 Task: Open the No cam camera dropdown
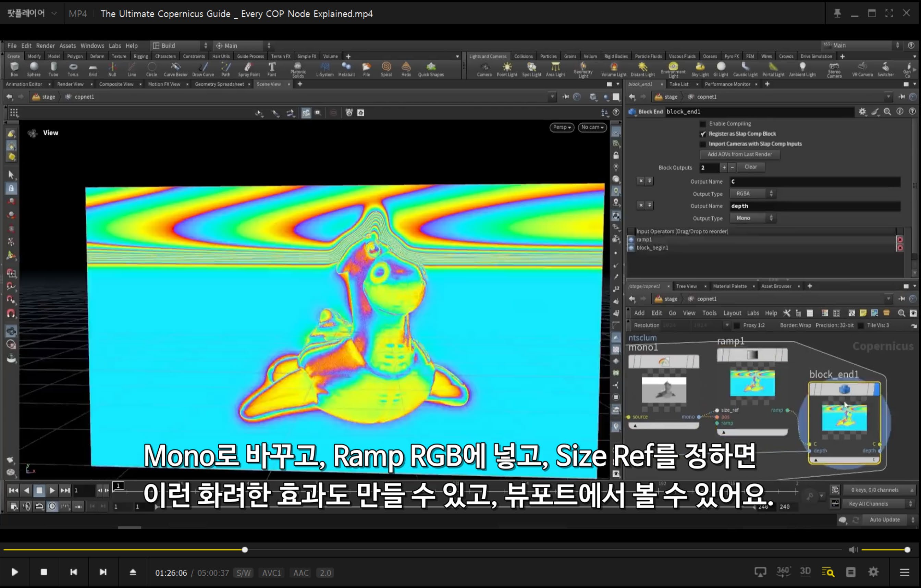592,127
